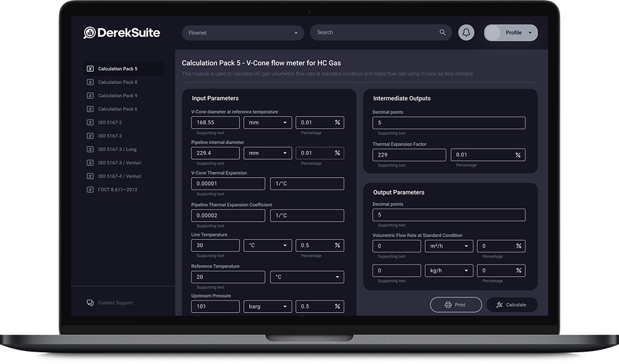619x364 pixels.
Task: Click the Contact Support chat icon
Action: [x=90, y=303]
